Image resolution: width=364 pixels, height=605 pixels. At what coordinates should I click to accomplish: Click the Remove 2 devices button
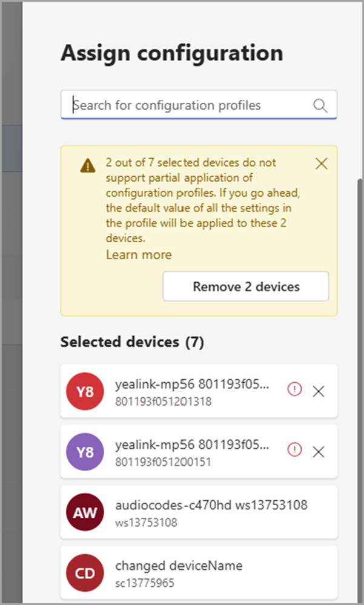click(246, 286)
